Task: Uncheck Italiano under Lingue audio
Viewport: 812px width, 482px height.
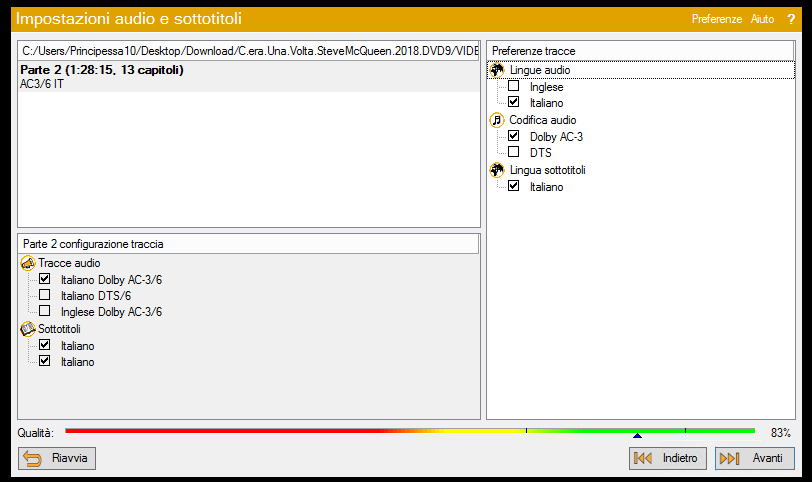Action: click(x=514, y=102)
